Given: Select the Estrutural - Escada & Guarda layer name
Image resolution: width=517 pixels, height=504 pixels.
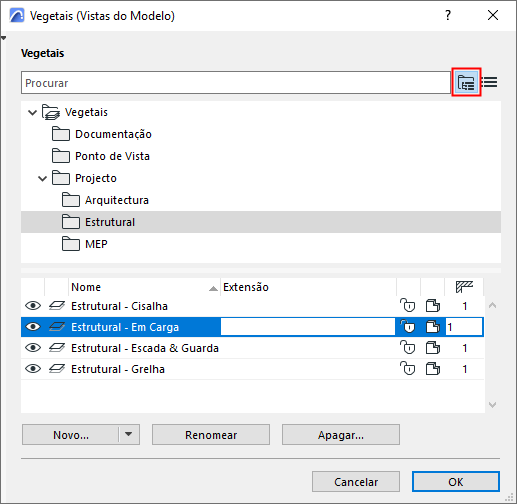Looking at the screenshot, I should pos(145,348).
